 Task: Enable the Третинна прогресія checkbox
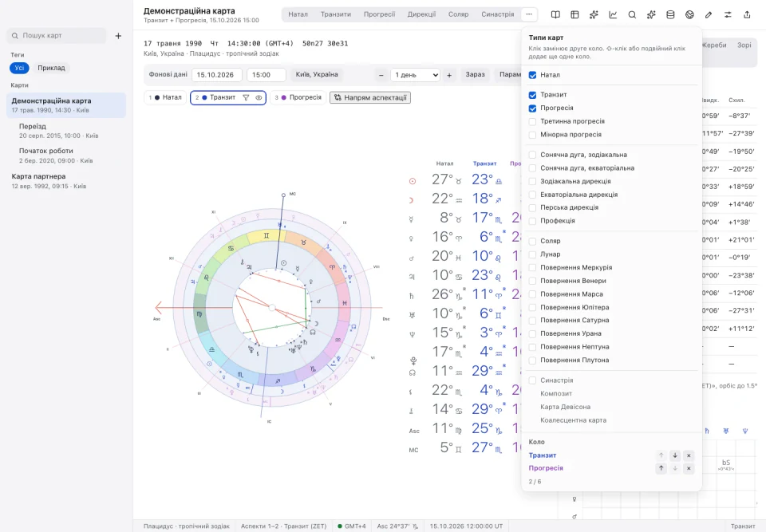pyautogui.click(x=532, y=121)
